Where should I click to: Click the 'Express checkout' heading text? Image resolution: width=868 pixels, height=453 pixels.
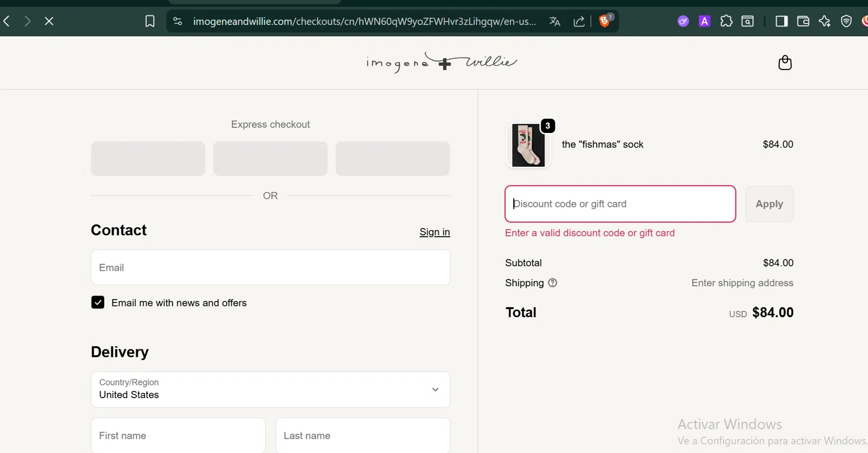pyautogui.click(x=270, y=124)
